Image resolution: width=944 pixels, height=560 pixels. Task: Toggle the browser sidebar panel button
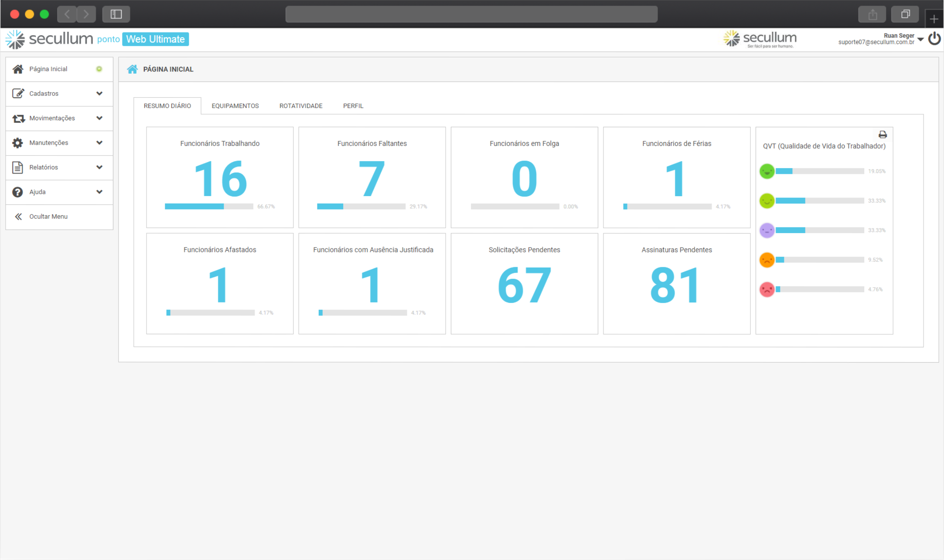(x=116, y=14)
